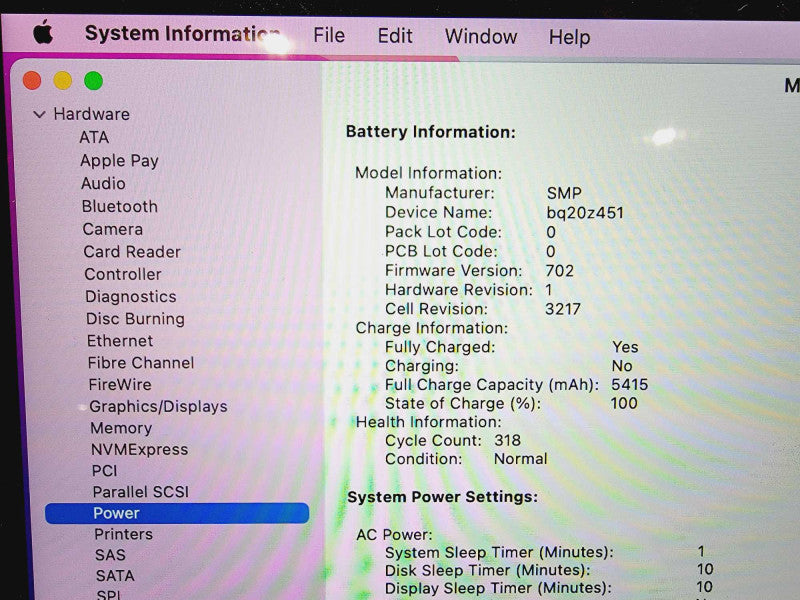Select Diagnostics in the sidebar
Image resolution: width=800 pixels, height=600 pixels.
click(131, 297)
